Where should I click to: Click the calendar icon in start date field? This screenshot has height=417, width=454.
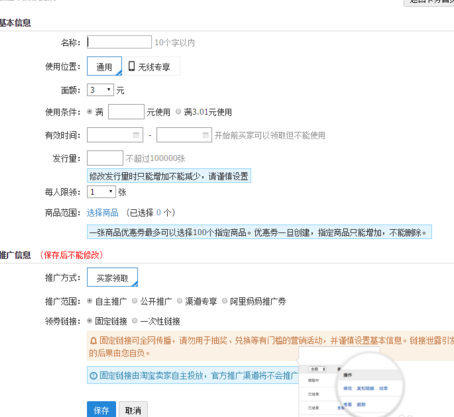pyautogui.click(x=136, y=135)
